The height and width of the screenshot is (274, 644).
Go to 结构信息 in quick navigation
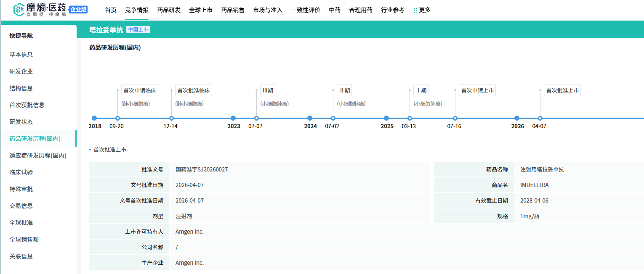pyautogui.click(x=21, y=88)
